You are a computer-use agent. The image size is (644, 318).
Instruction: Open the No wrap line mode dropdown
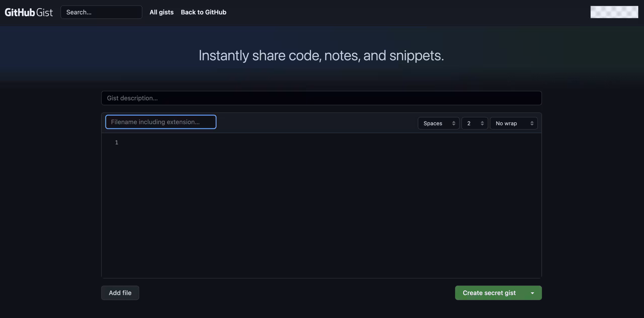tap(514, 123)
